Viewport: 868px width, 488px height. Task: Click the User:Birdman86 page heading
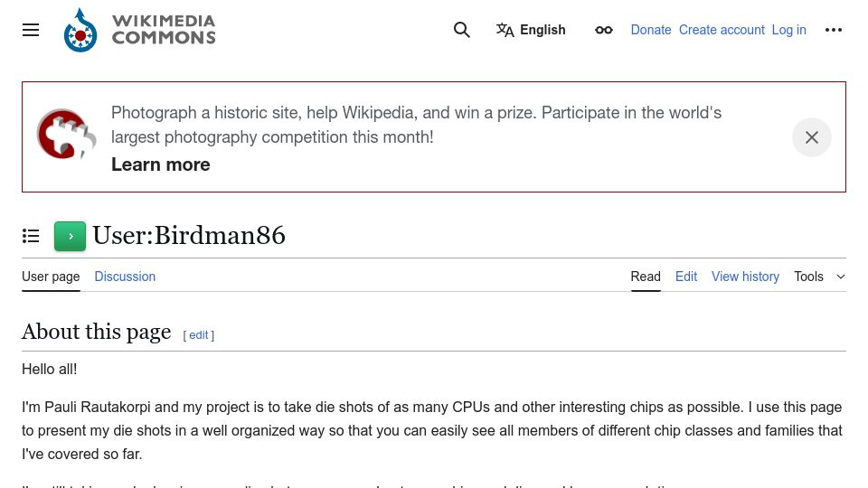pos(189,235)
